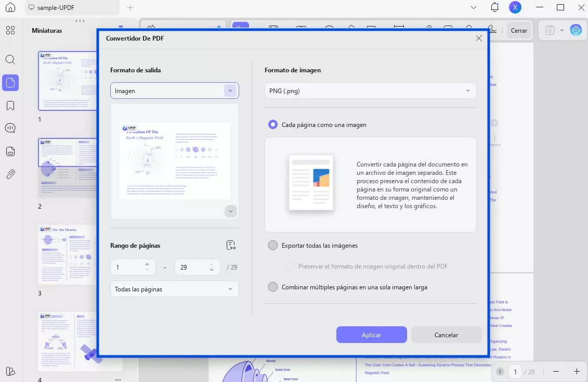Screen dimensions: 588x382
Task: Increase the start page number stepper
Action: tap(147, 264)
